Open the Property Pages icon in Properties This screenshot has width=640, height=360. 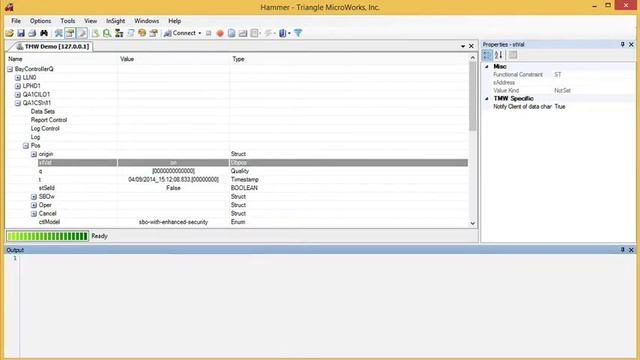click(x=513, y=55)
